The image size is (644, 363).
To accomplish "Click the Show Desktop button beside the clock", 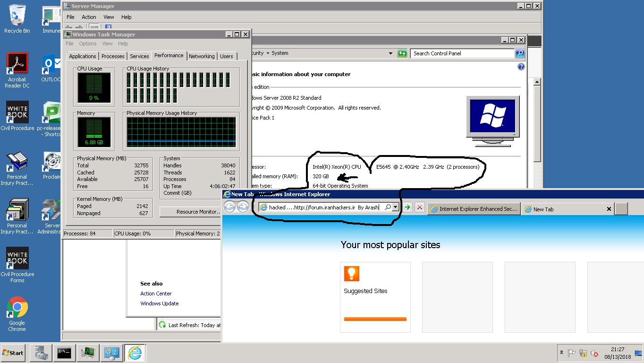I will click(639, 353).
